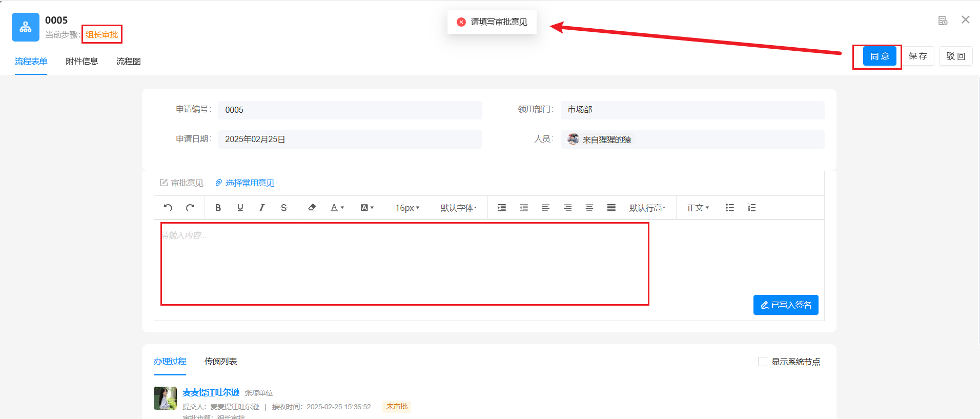980x419 pixels.
Task: Click the increase indent icon
Action: (502, 208)
